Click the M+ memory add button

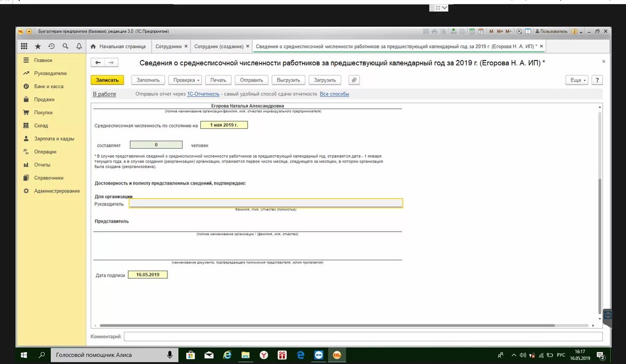(x=500, y=31)
